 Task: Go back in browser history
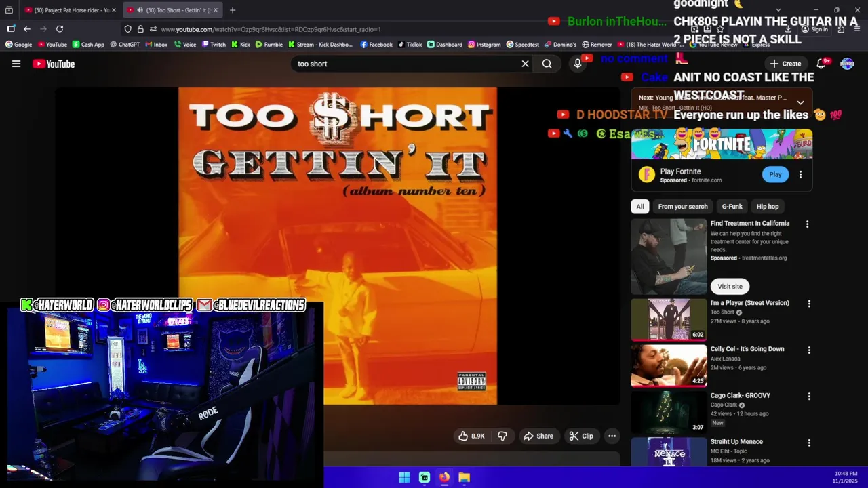coord(27,29)
